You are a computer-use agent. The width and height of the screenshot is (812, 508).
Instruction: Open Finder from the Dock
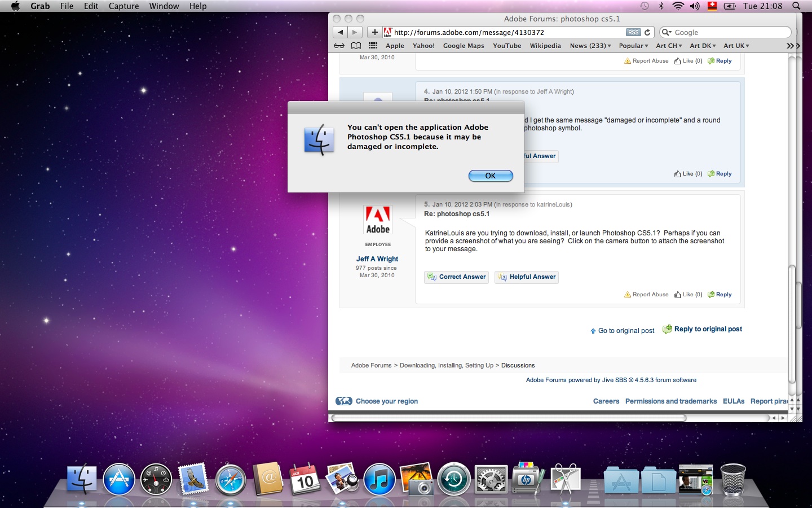[82, 480]
